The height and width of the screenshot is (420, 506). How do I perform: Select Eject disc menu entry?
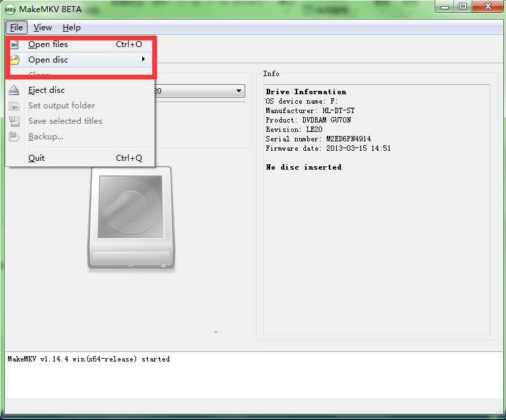click(x=81, y=90)
